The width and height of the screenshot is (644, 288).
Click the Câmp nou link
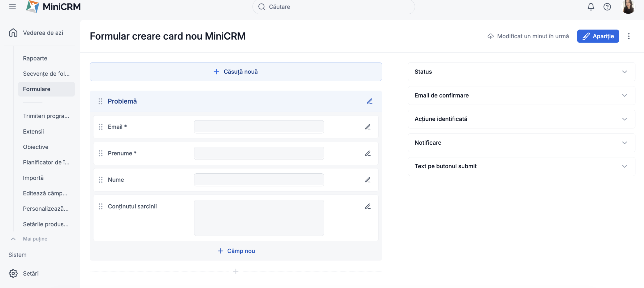click(236, 251)
